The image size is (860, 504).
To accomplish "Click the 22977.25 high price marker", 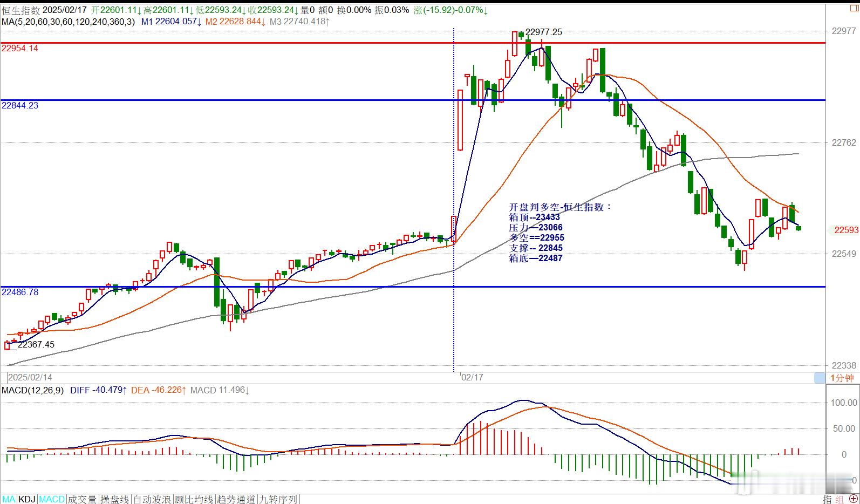I will coord(543,32).
